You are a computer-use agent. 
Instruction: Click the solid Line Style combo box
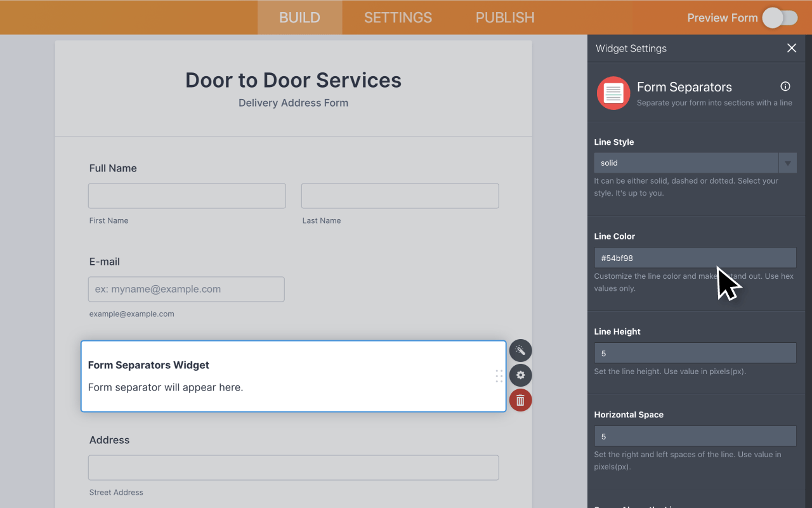tap(685, 163)
